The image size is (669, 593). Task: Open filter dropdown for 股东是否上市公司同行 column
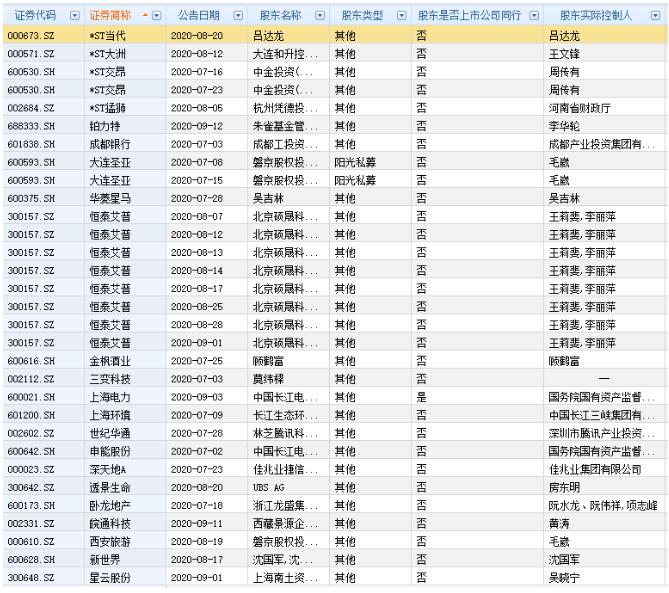click(534, 16)
